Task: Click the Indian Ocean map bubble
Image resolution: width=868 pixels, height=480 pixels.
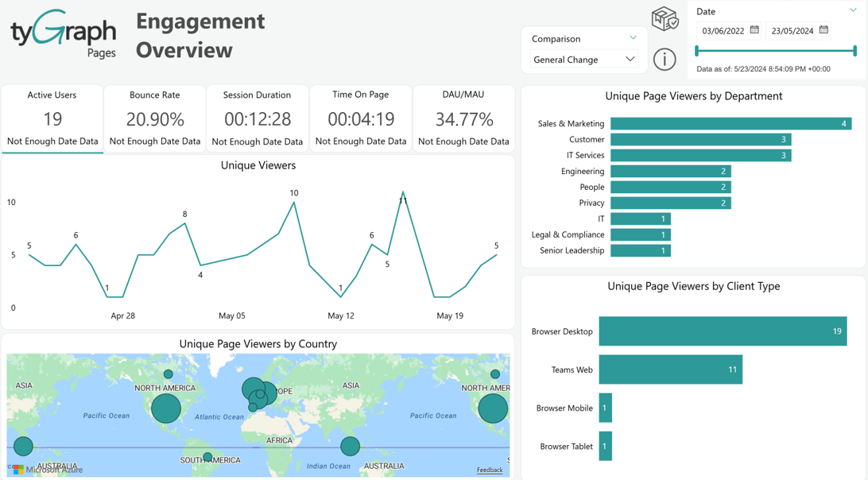Action: tap(350, 446)
